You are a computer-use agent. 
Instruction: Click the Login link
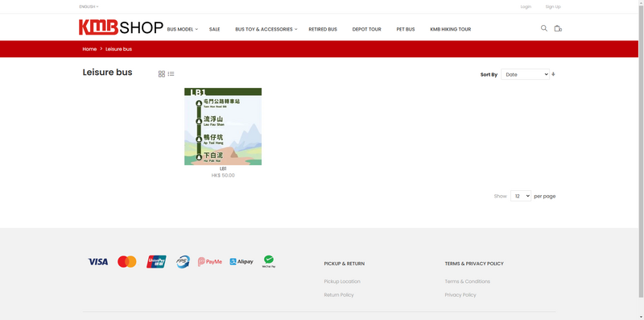click(526, 6)
